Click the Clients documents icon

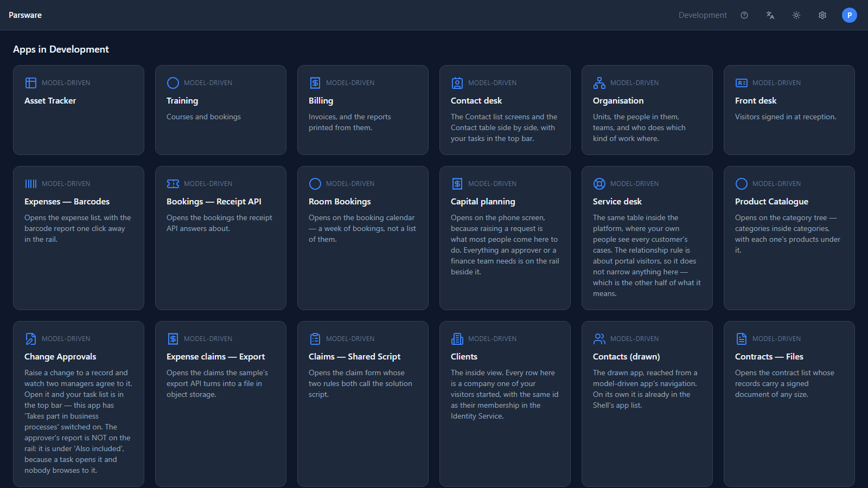click(x=457, y=339)
